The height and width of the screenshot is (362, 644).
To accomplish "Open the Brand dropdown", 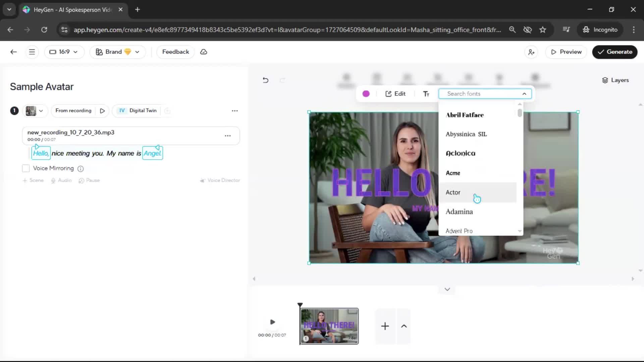I will pos(117,52).
